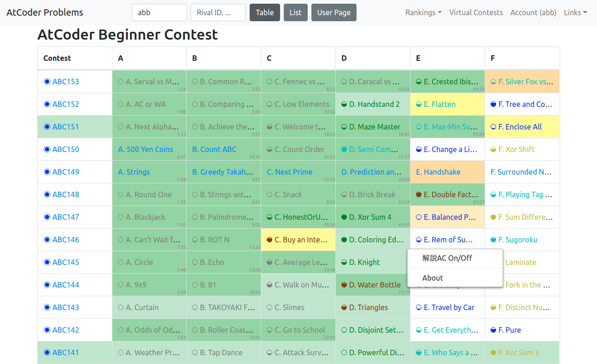Toggle 解説AC On/Off menu option
This screenshot has height=364, width=597.
click(447, 258)
